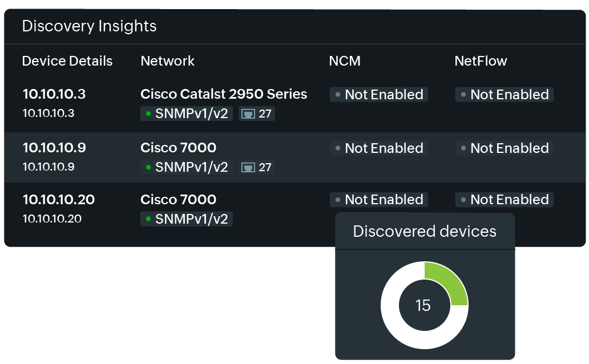Click the Network column header
589x364 pixels.
[167, 61]
